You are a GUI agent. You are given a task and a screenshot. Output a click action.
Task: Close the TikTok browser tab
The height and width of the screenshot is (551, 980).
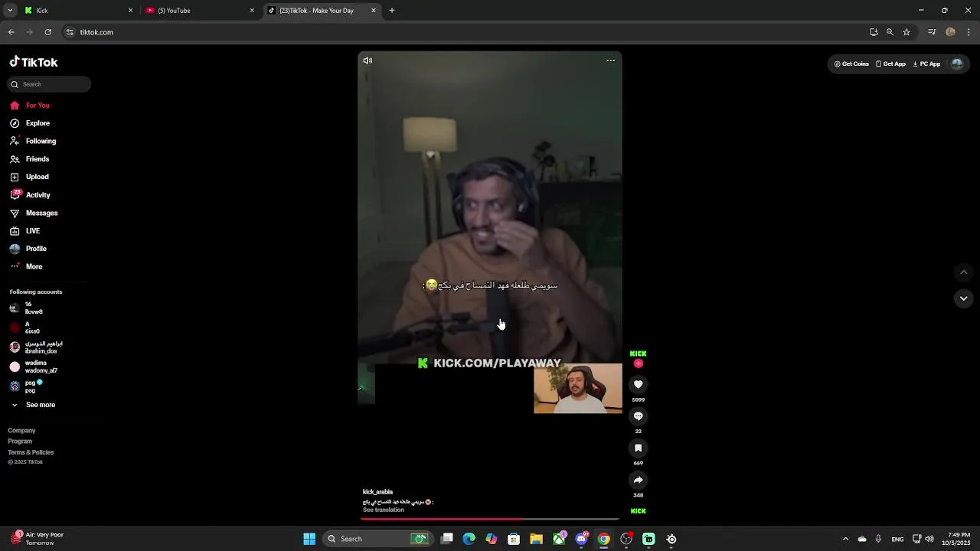pos(374,11)
